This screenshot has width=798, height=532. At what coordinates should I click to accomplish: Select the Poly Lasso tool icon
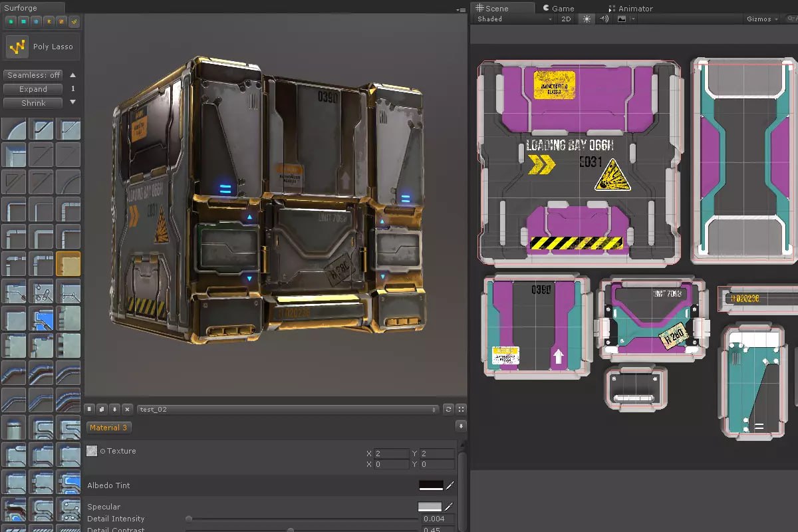tap(17, 47)
